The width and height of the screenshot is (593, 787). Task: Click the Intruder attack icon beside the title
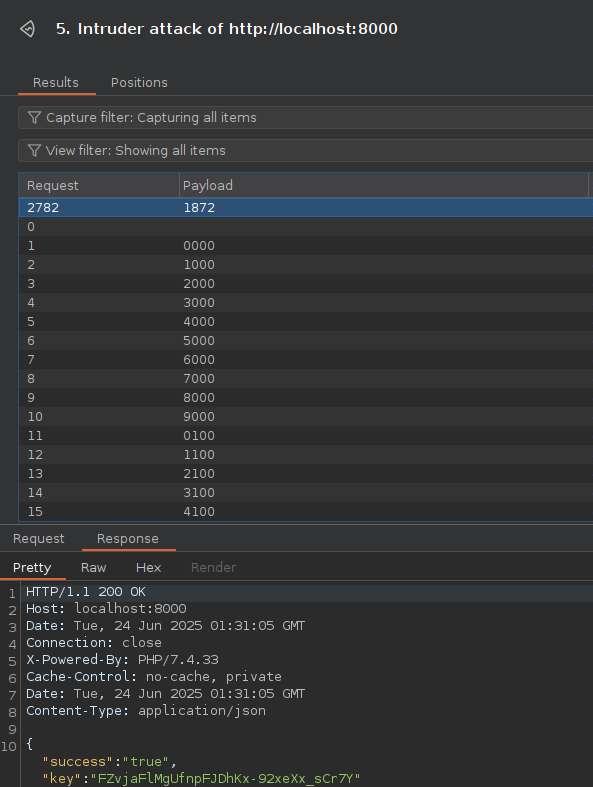point(28,29)
